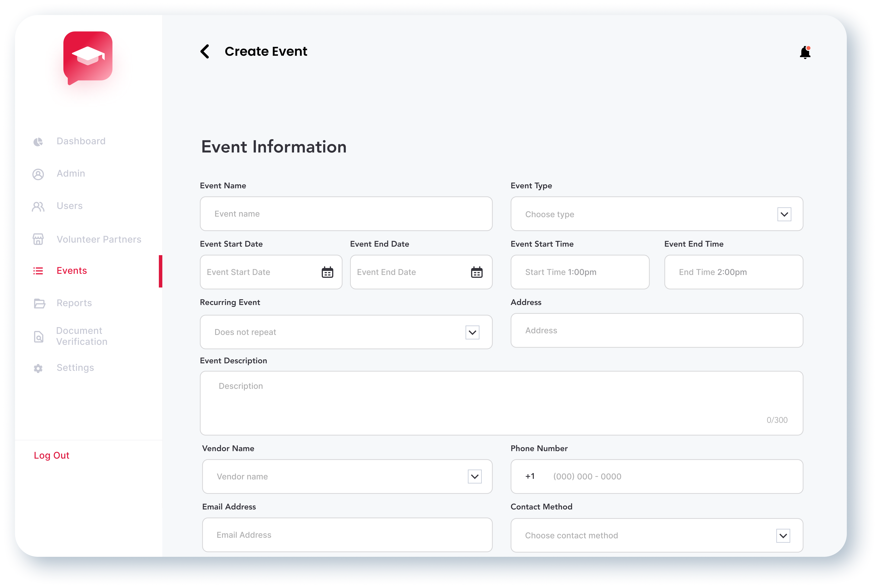Open the Vendor name combo box
This screenshot has height=588, width=878.
(347, 476)
